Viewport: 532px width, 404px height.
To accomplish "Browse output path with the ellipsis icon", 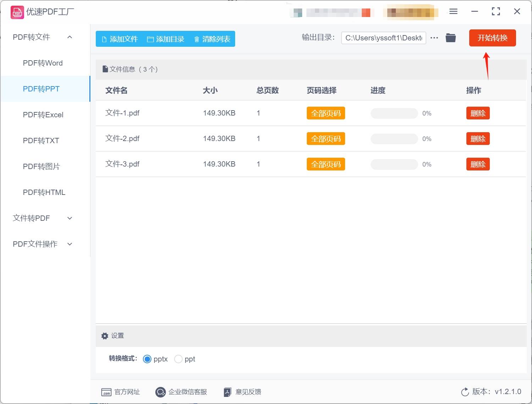I will (x=434, y=38).
